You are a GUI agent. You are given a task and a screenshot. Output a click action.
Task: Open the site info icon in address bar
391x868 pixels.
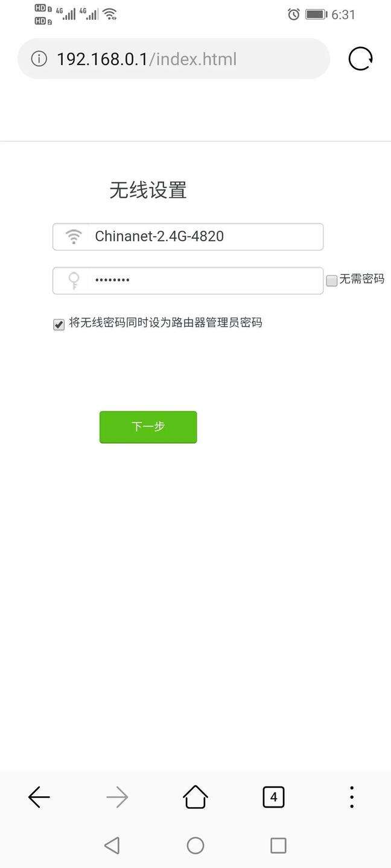[39, 59]
